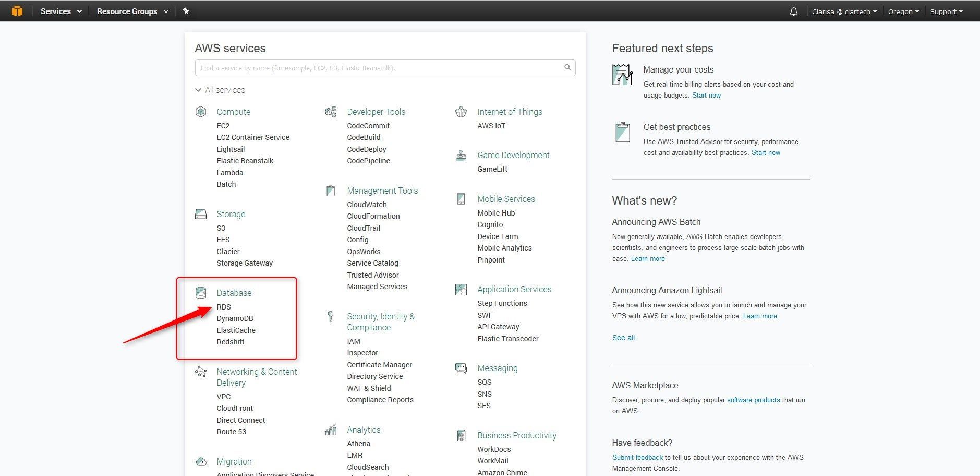
Task: Open the notifications bell icon
Action: 793,11
